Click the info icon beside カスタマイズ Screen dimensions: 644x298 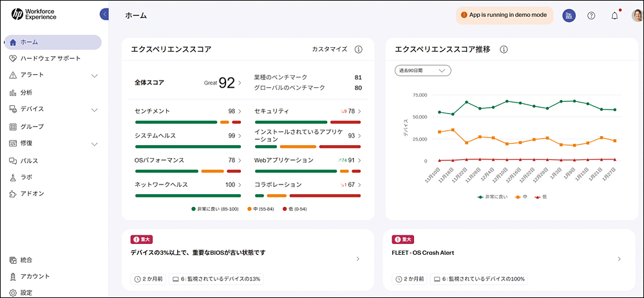tap(359, 50)
